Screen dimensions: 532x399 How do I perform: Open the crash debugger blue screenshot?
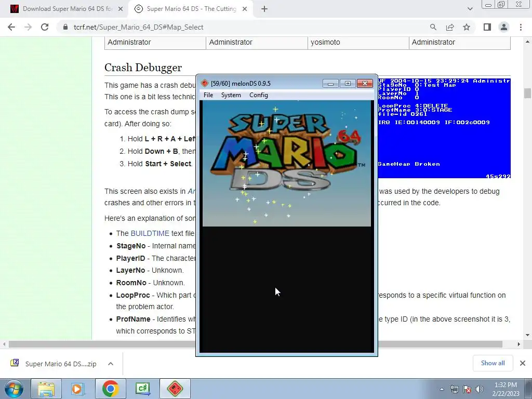click(x=444, y=128)
